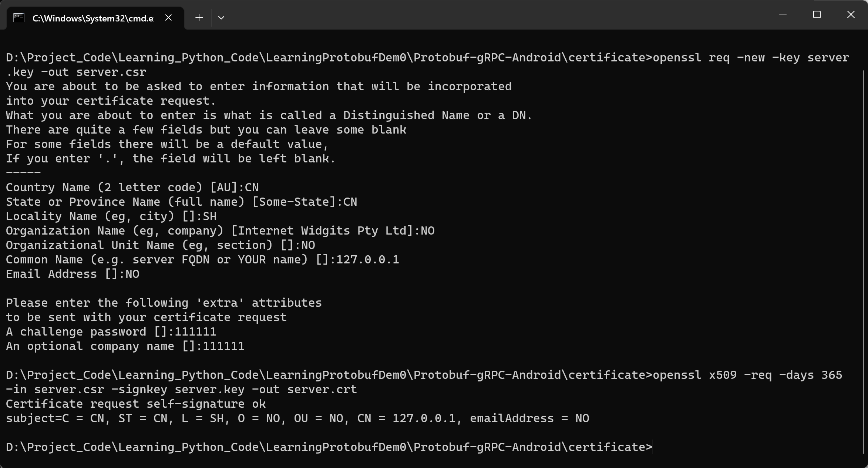Close the cmd.exe tab
This screenshot has height=468, width=868.
(x=168, y=18)
